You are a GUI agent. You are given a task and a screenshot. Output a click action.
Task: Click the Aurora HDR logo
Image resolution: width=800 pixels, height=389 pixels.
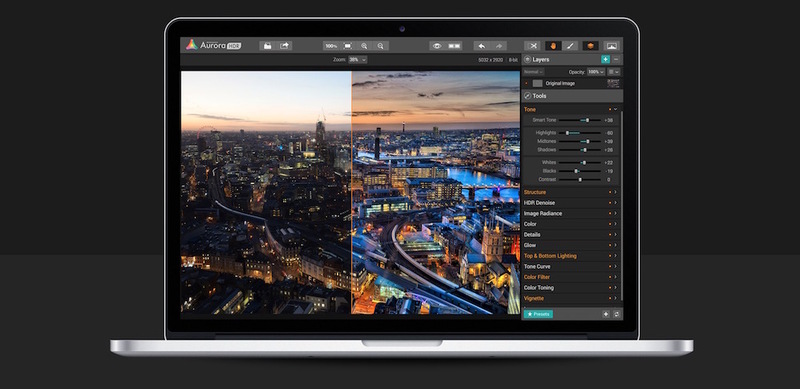coord(213,45)
